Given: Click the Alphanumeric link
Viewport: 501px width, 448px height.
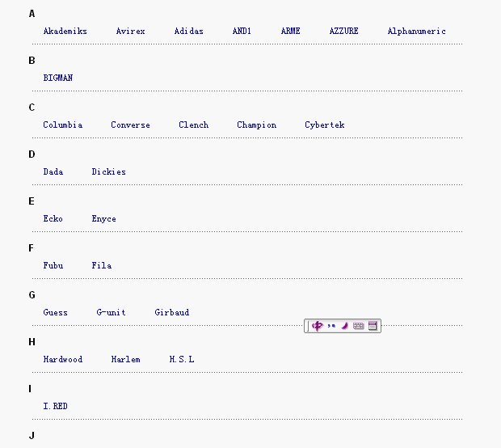Looking at the screenshot, I should point(416,32).
